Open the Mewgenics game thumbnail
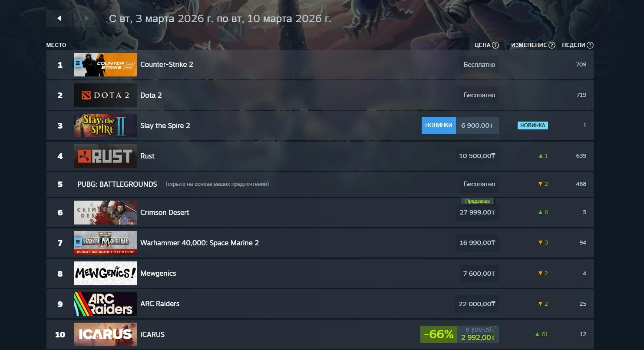Viewport: 644px width, 350px height. [105, 273]
